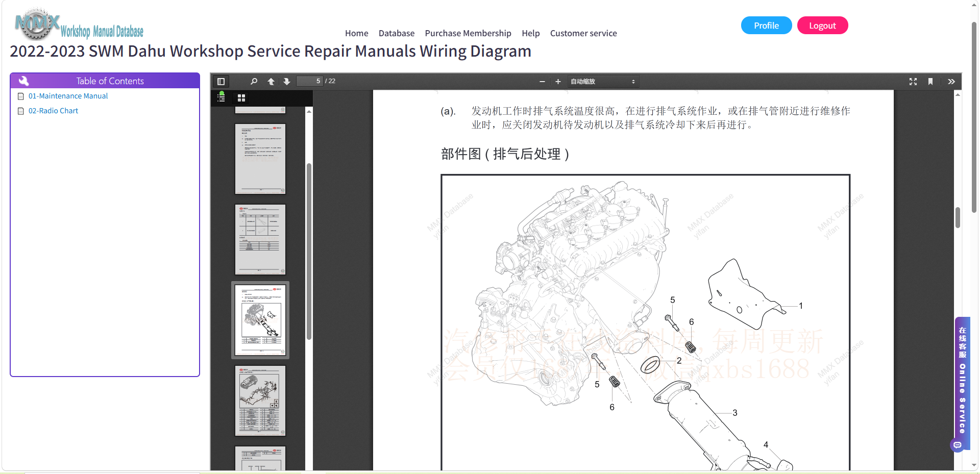Go to next page with down arrow
This screenshot has height=474, width=980.
[287, 82]
